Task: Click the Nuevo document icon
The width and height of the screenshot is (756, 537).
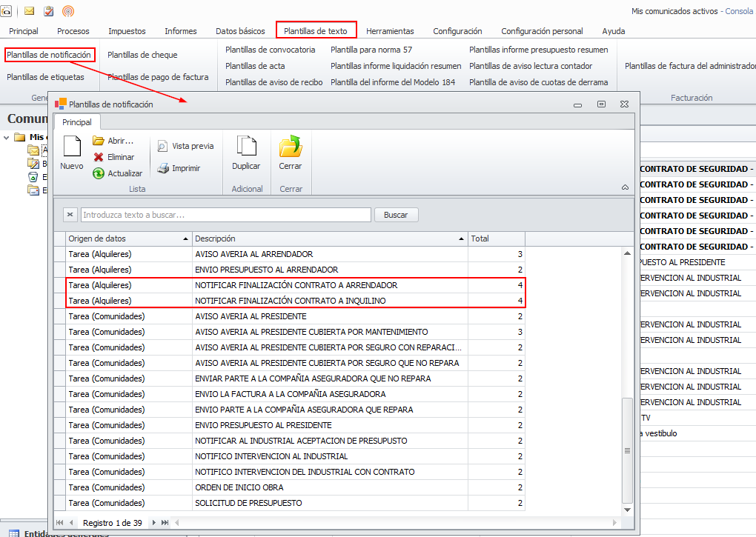Action: coord(72,148)
